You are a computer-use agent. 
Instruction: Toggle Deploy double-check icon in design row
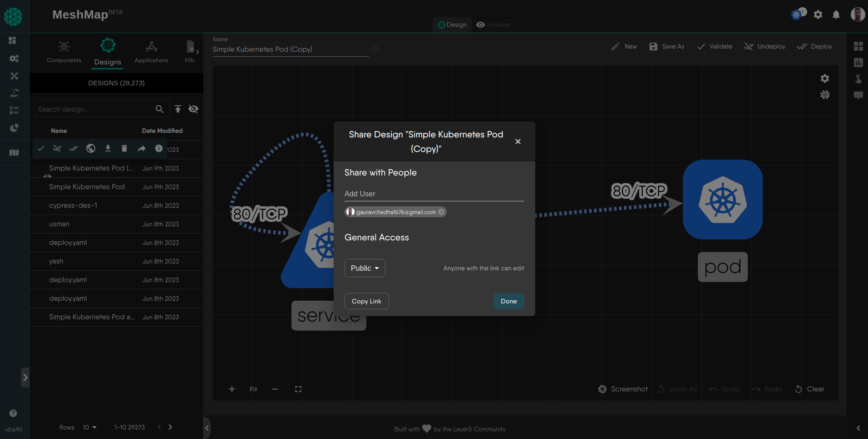click(74, 148)
